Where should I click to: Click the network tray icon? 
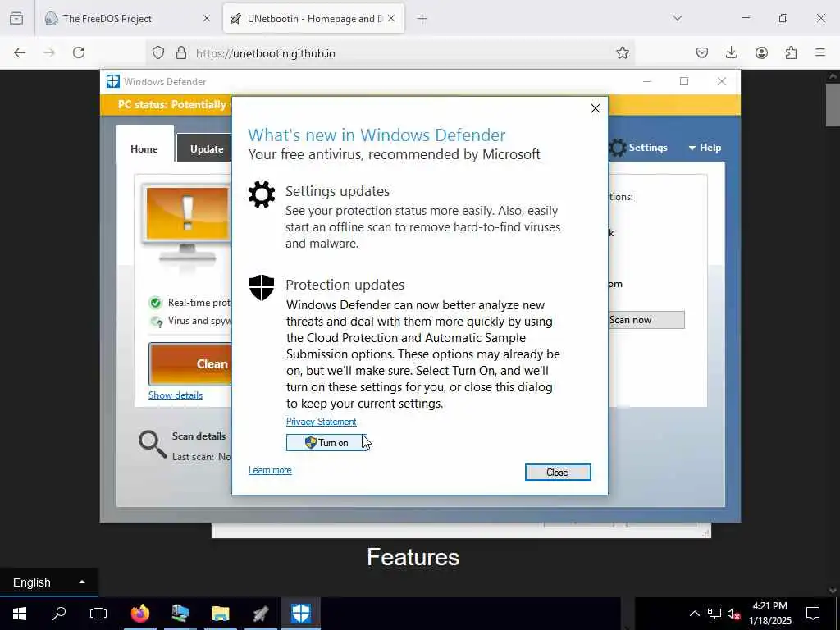[x=714, y=614]
